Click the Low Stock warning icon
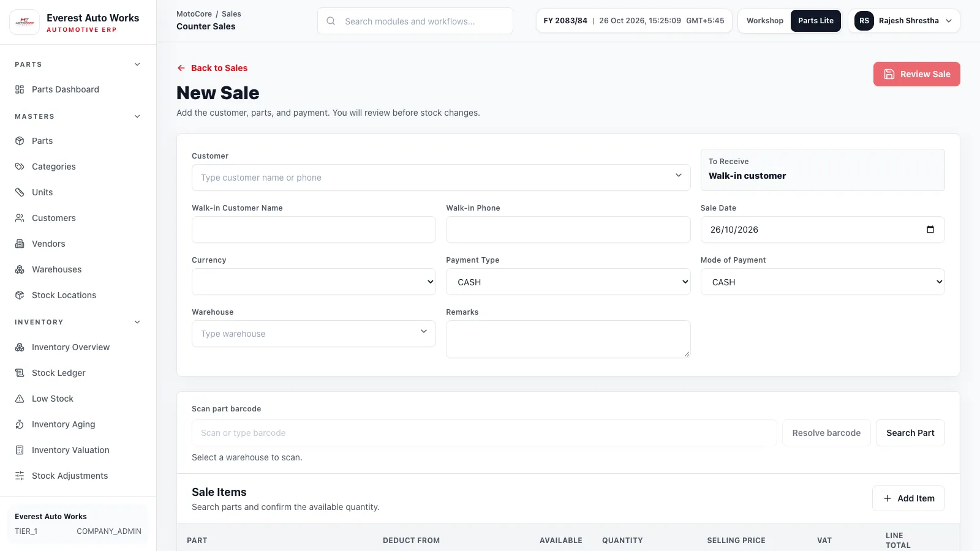 pos(20,399)
